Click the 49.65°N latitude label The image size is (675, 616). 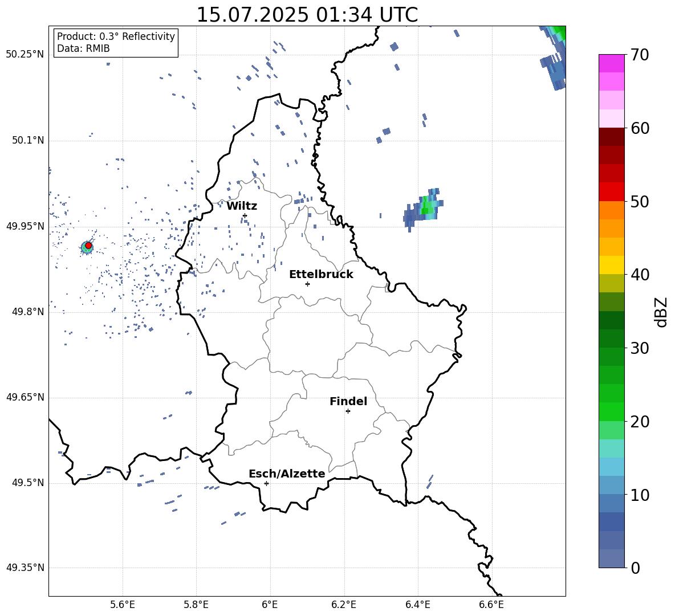[x=25, y=397]
